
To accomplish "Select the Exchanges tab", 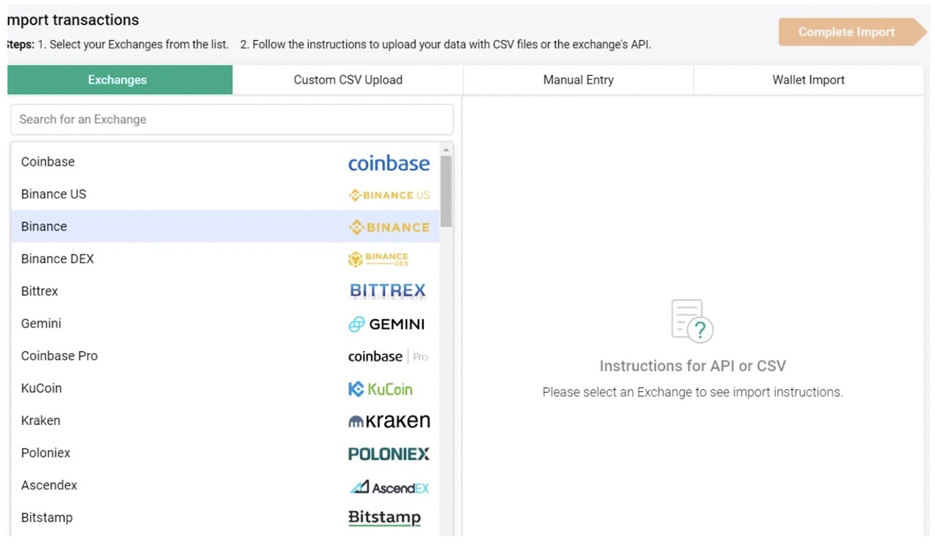I will [119, 80].
